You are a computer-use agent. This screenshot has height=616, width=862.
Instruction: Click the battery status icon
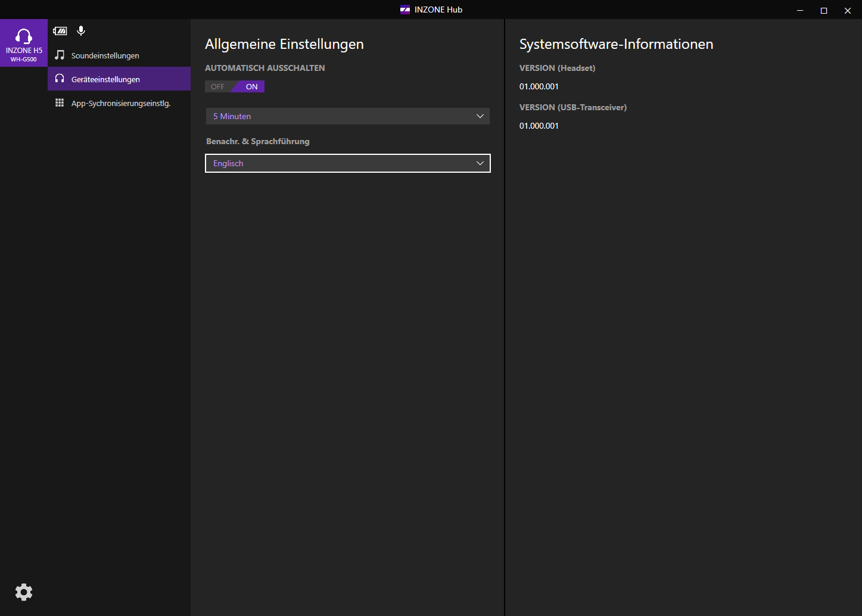click(x=60, y=31)
